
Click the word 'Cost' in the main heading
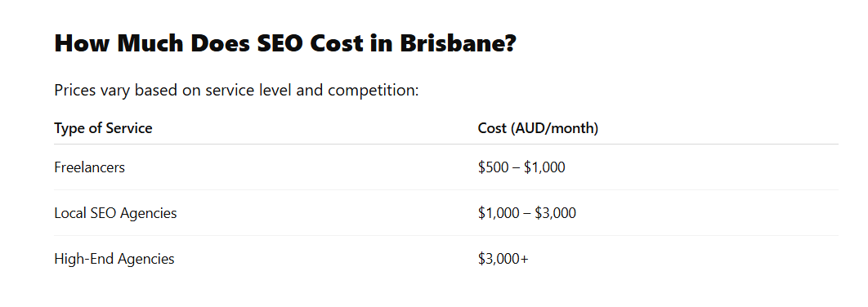(x=337, y=43)
